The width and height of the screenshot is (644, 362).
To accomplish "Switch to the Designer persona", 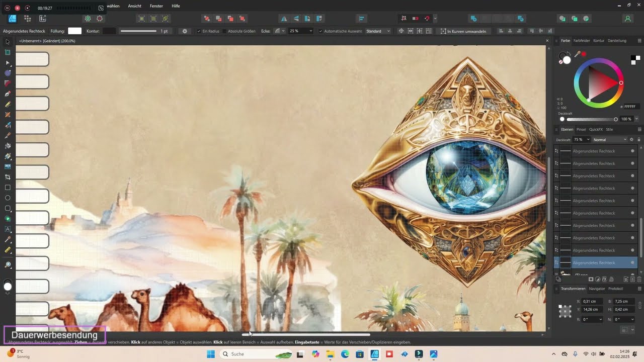I will point(12,19).
